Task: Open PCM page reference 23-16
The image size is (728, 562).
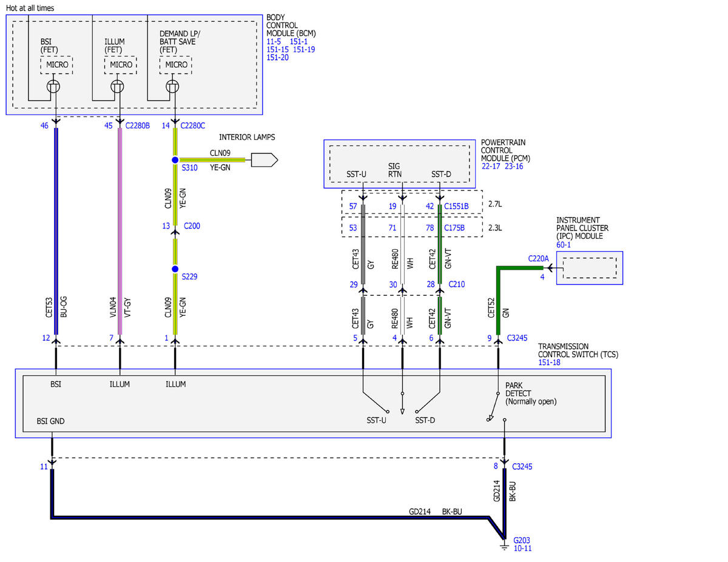Action: point(513,166)
